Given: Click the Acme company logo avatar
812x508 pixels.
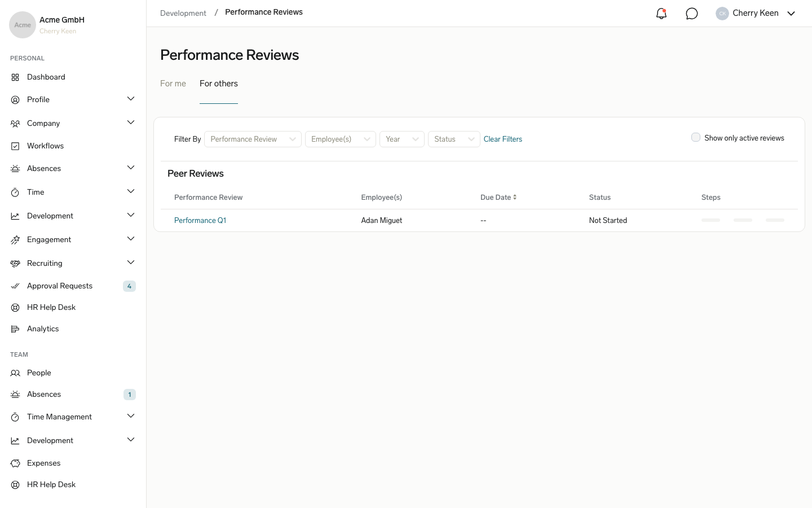Looking at the screenshot, I should [x=23, y=25].
